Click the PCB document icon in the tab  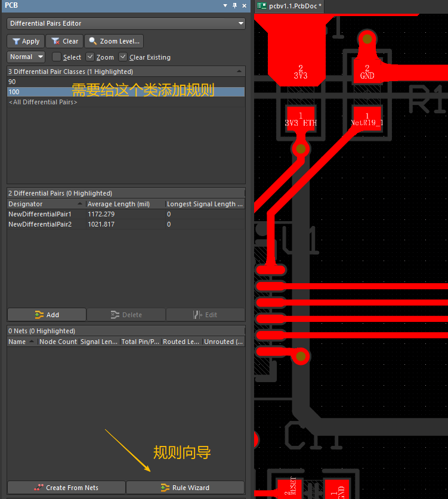[262, 6]
